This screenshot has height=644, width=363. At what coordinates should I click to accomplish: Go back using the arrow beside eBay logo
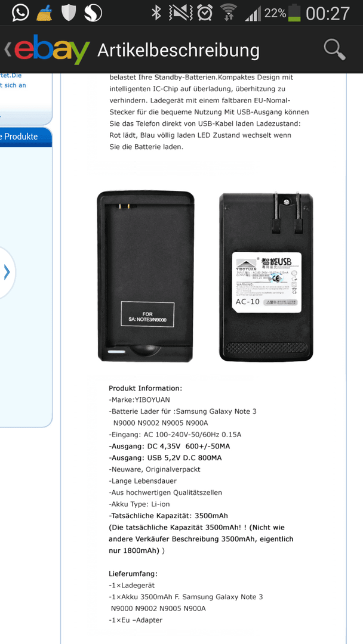[7, 49]
